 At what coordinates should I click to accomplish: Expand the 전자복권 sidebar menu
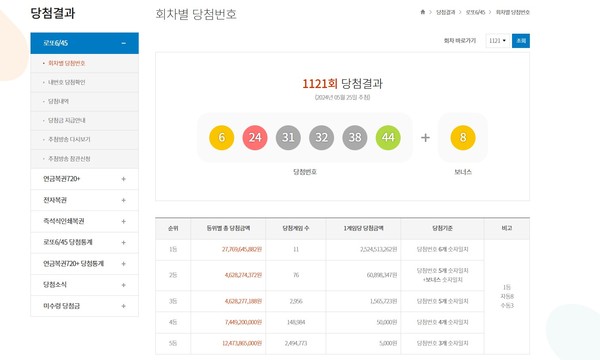[124, 200]
